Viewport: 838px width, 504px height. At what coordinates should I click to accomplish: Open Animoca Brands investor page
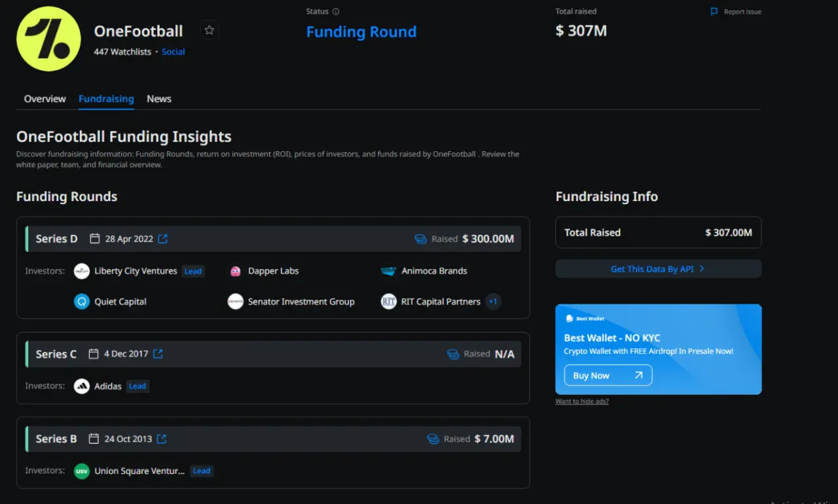(x=435, y=271)
